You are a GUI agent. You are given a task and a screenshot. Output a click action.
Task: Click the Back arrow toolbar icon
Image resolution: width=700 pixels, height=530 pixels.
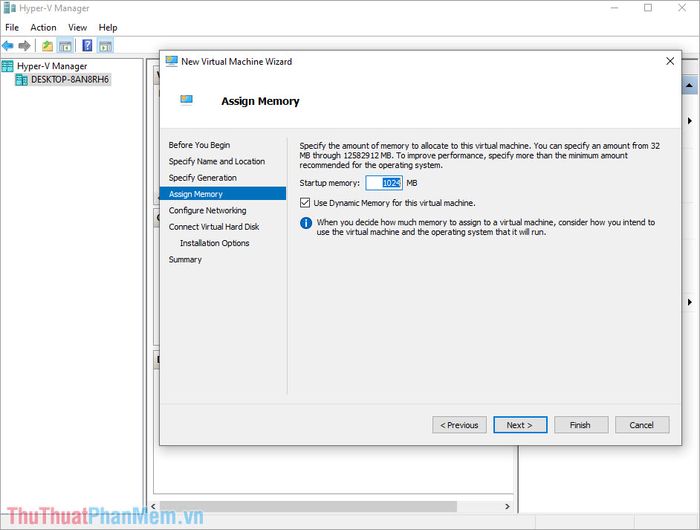(x=8, y=46)
